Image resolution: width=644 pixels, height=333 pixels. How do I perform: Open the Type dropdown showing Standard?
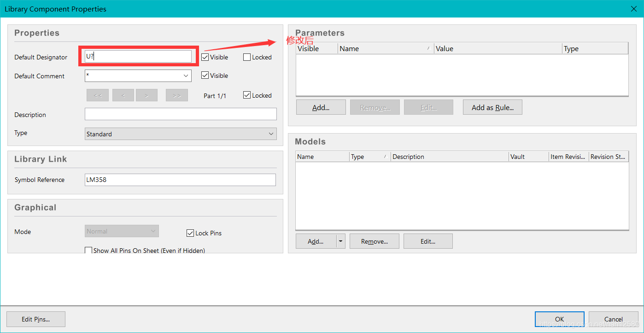(181, 134)
